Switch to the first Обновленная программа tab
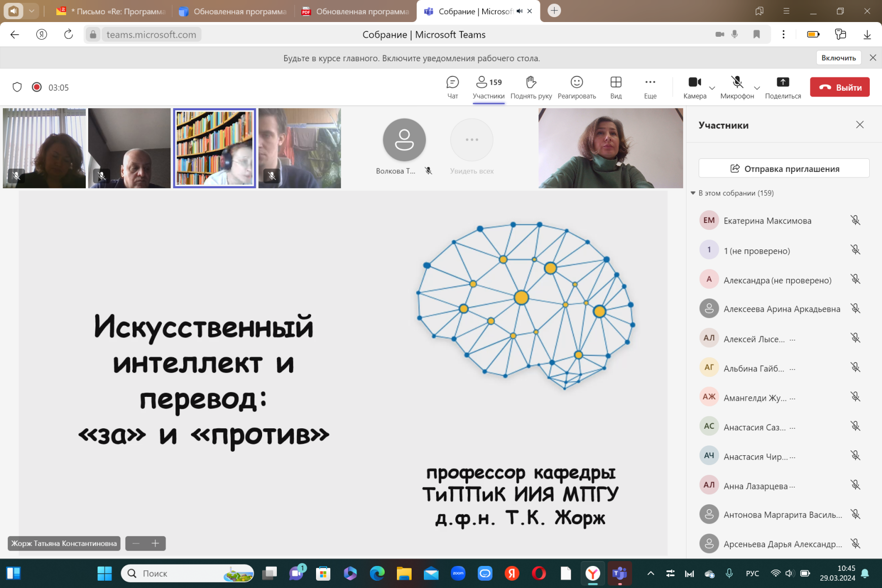Image resolution: width=882 pixels, height=588 pixels. pos(233,11)
